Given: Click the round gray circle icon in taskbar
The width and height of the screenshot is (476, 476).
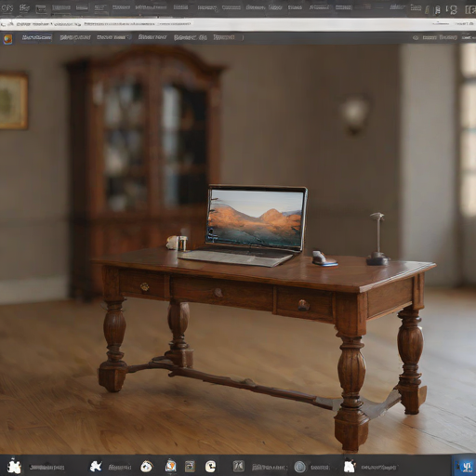Looking at the screenshot, I should 299,467.
